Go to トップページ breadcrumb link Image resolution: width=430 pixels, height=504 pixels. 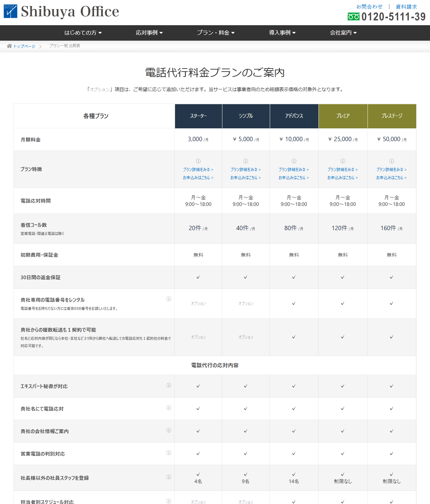click(x=24, y=46)
